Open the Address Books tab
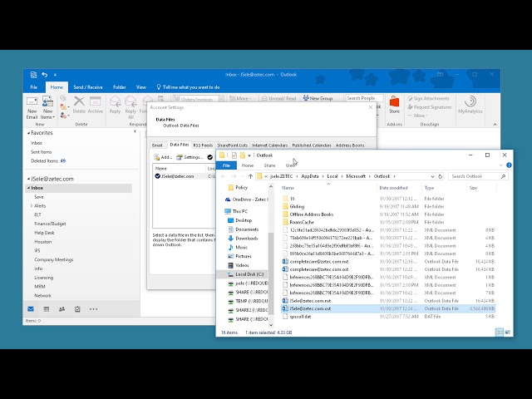 (350, 145)
